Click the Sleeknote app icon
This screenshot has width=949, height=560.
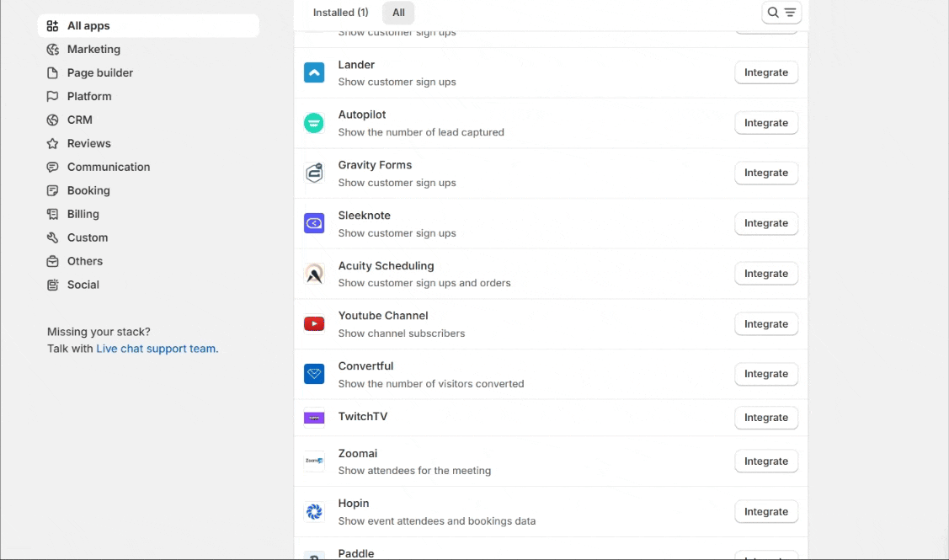point(314,224)
